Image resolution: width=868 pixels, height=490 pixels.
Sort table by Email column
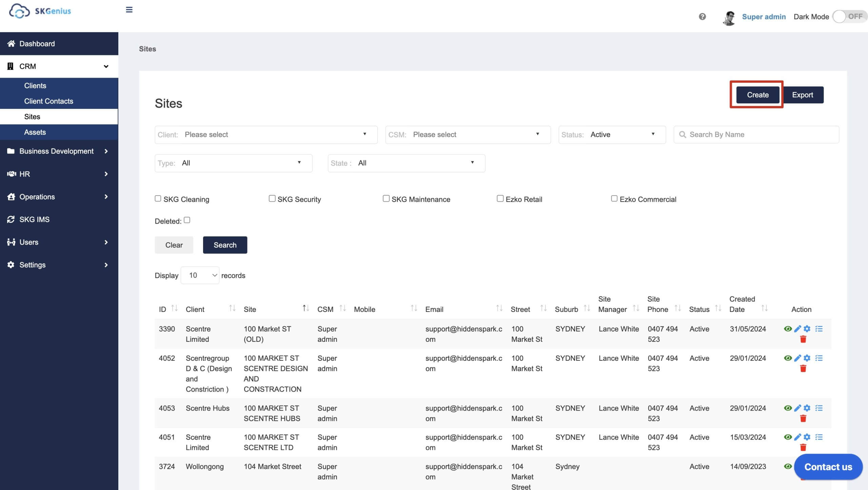point(499,308)
